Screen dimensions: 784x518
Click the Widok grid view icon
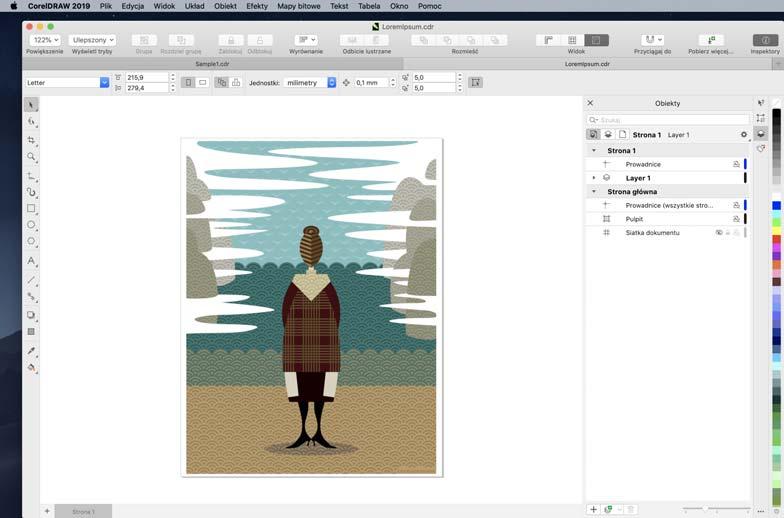point(572,40)
